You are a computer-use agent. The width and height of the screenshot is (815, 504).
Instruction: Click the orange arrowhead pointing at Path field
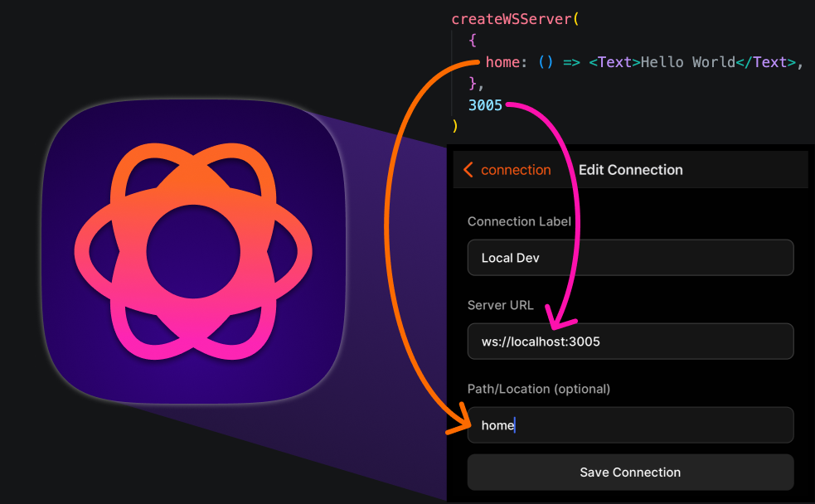point(457,424)
